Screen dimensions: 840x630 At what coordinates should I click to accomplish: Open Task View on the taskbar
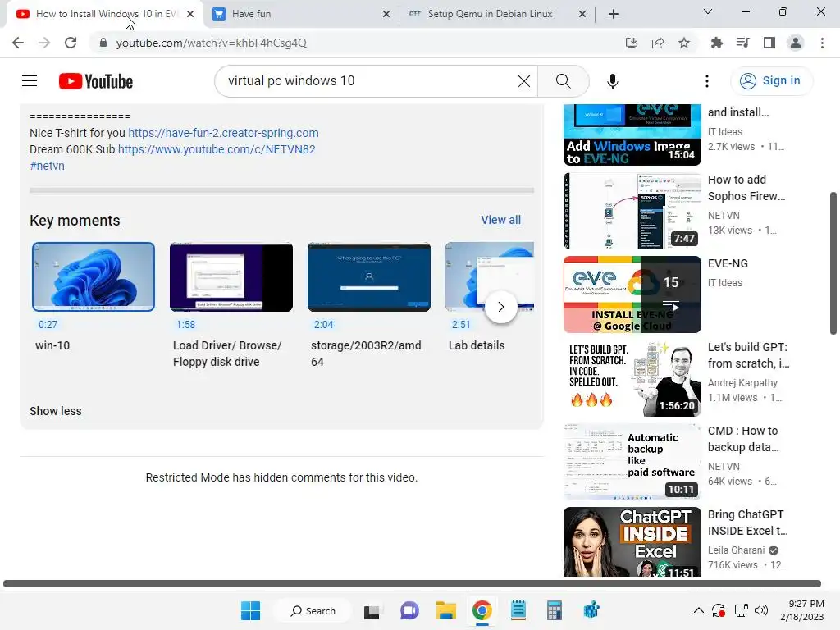pos(372,610)
